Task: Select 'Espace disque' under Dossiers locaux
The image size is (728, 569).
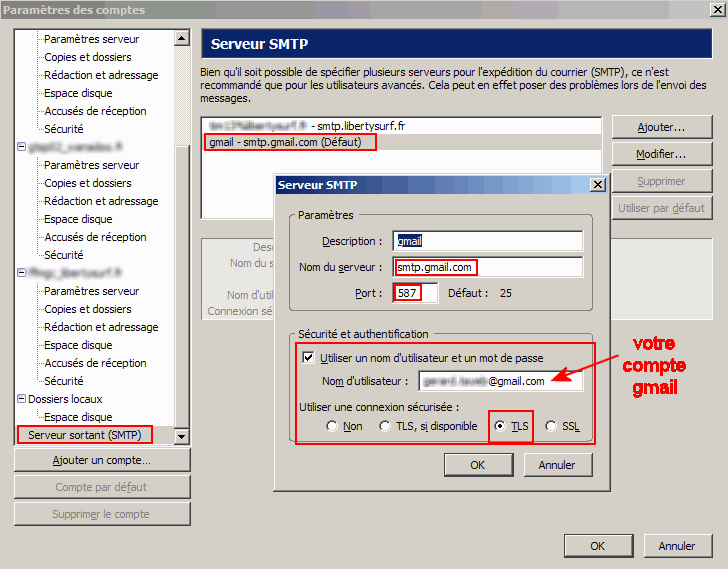Action: [78, 417]
